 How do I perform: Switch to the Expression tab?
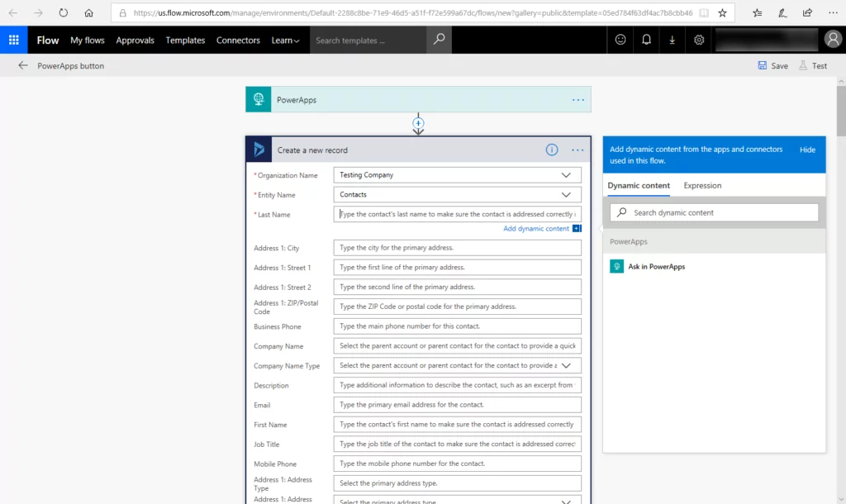pyautogui.click(x=702, y=185)
